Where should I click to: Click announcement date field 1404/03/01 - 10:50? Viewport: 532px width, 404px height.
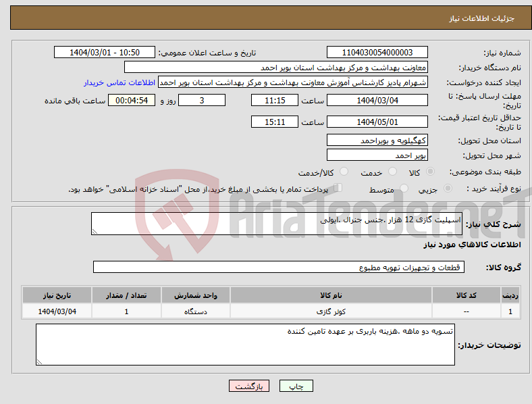(x=105, y=52)
